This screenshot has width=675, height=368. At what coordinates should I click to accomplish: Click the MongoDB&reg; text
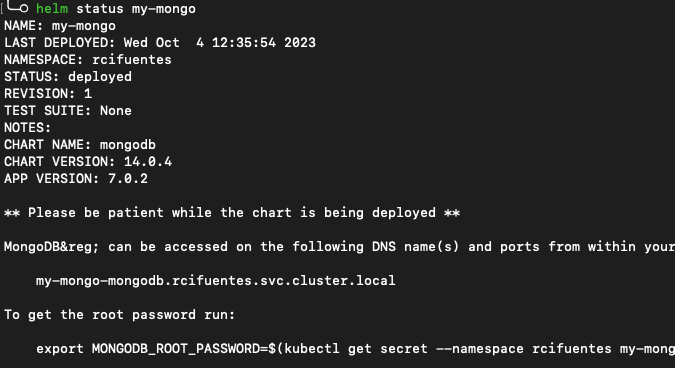pos(52,247)
